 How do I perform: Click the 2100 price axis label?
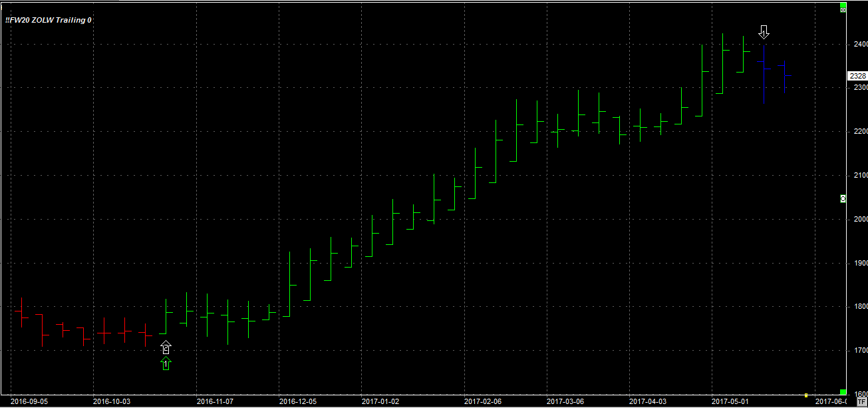pyautogui.click(x=860, y=175)
